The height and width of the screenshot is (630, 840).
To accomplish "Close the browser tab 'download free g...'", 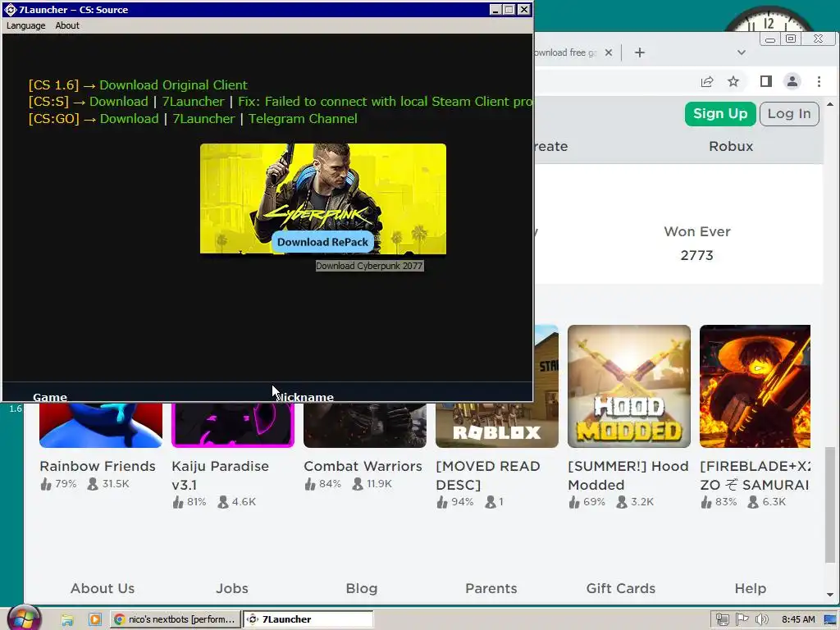I will click(609, 52).
